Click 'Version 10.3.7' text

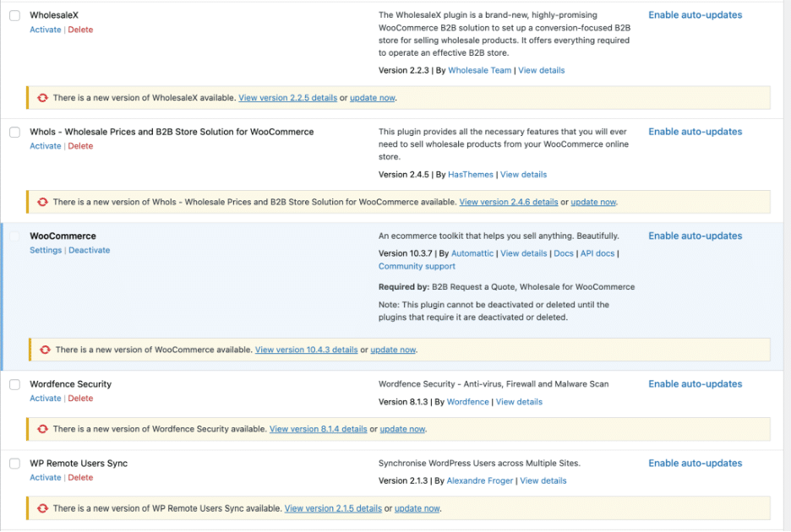pos(405,253)
